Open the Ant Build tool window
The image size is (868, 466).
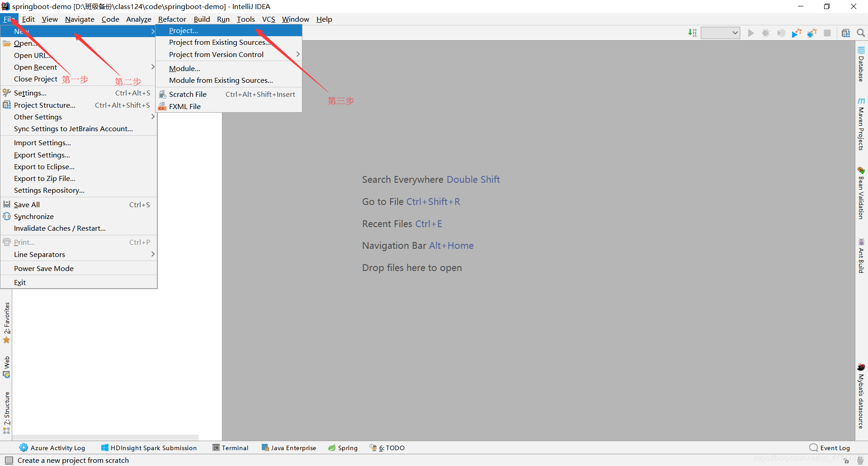pos(861,256)
